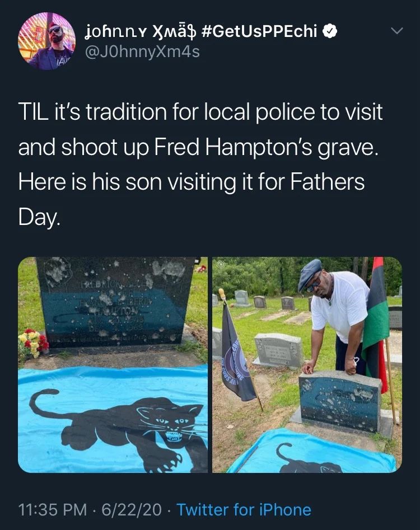This screenshot has width=420, height=530.
Task: Open the Twitter for iPhone source link
Action: pos(244,510)
